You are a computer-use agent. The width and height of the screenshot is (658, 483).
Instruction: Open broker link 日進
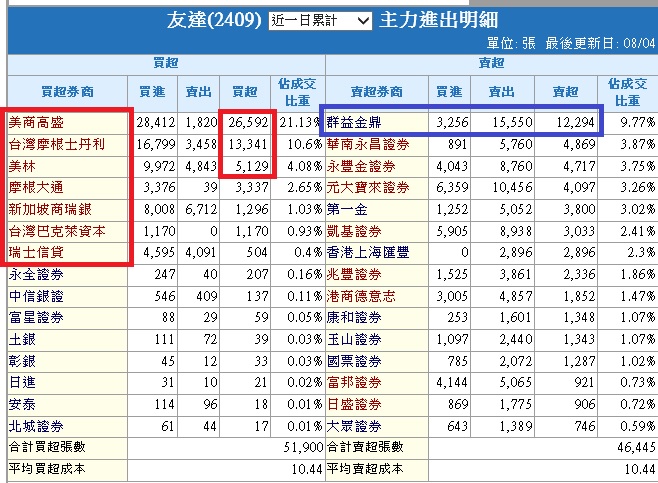click(x=22, y=382)
